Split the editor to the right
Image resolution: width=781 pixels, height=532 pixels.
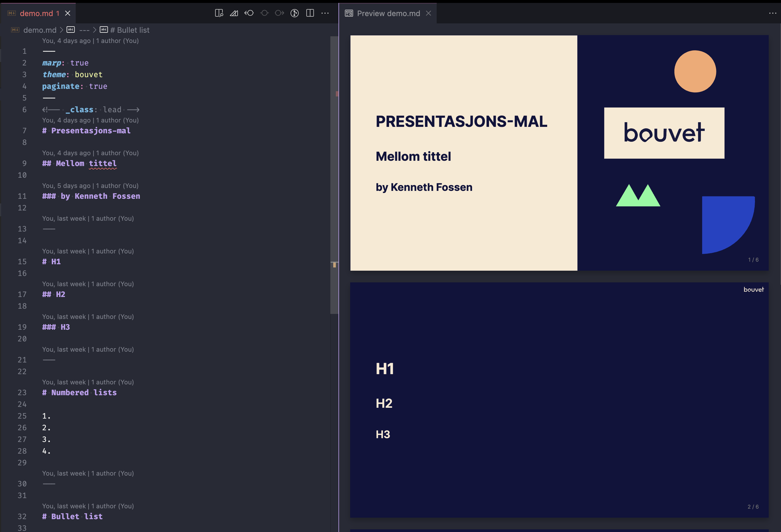(x=310, y=13)
